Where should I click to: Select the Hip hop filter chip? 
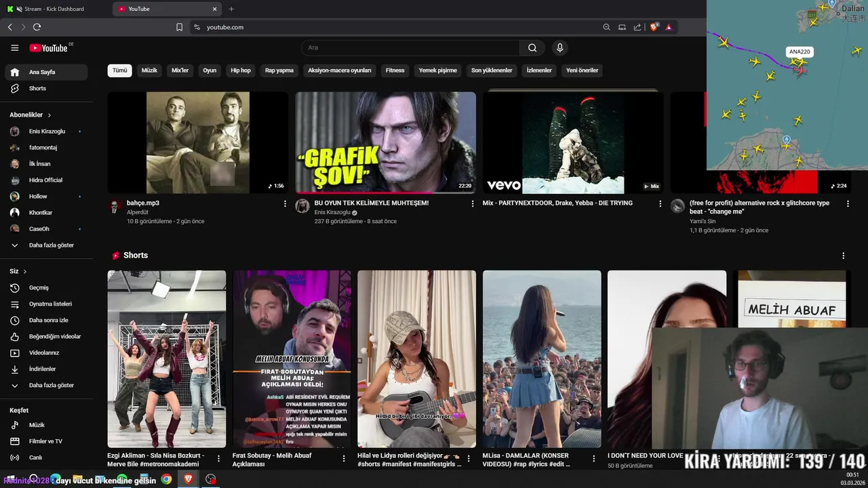pos(241,70)
